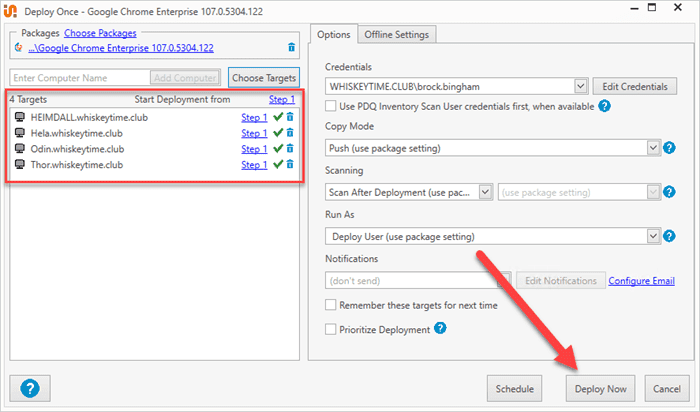The image size is (700, 412).
Task: Remove HEIMDALL.whiskeytime.club with its trash icon
Action: (290, 117)
